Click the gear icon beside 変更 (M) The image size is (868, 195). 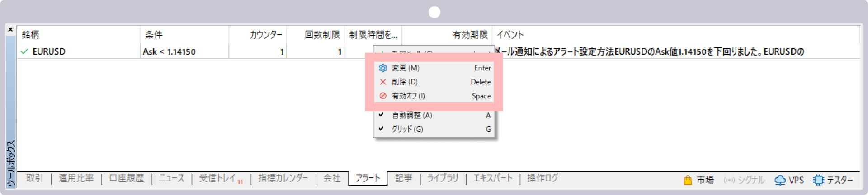(x=383, y=68)
